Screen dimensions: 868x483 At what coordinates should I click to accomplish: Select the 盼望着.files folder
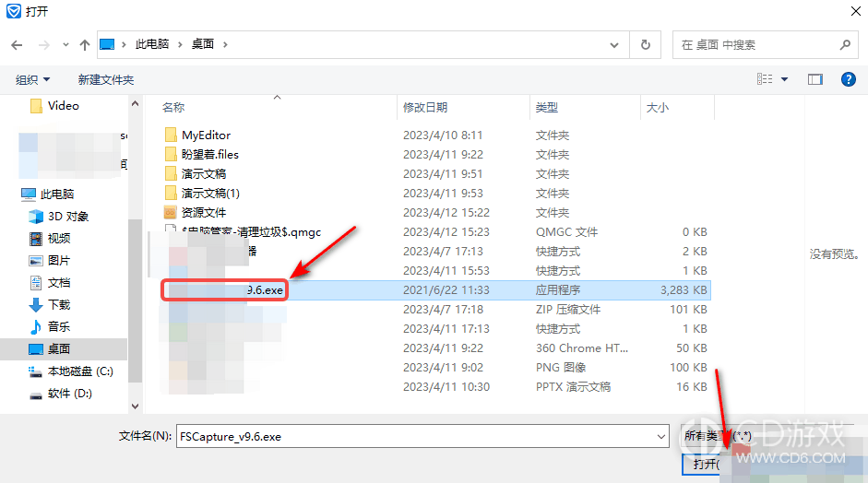(209, 154)
